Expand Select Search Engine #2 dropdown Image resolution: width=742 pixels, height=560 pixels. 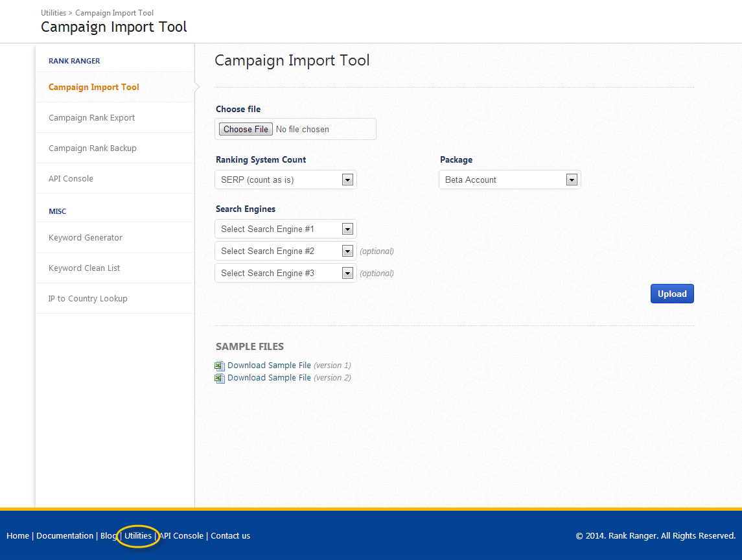[x=286, y=251]
